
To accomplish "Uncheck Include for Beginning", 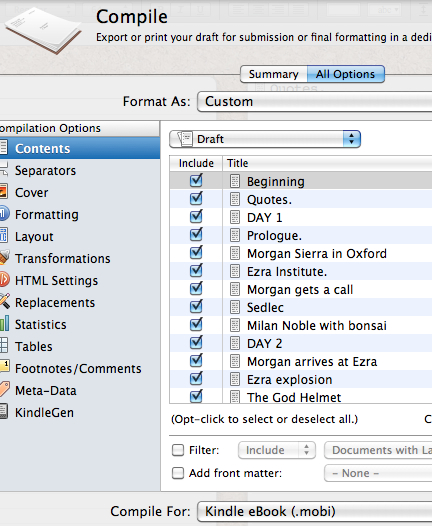I will pos(196,180).
